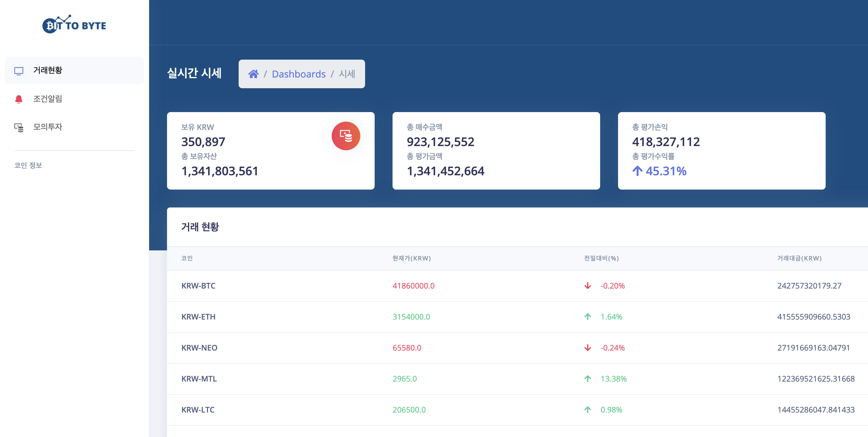This screenshot has height=437, width=868.
Task: Open the 조건알림 sidebar menu
Action: (x=48, y=99)
